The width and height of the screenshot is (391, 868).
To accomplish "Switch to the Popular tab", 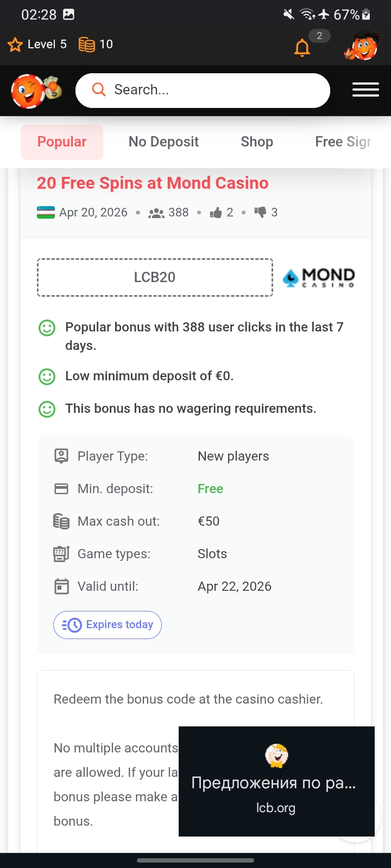I will (x=62, y=142).
